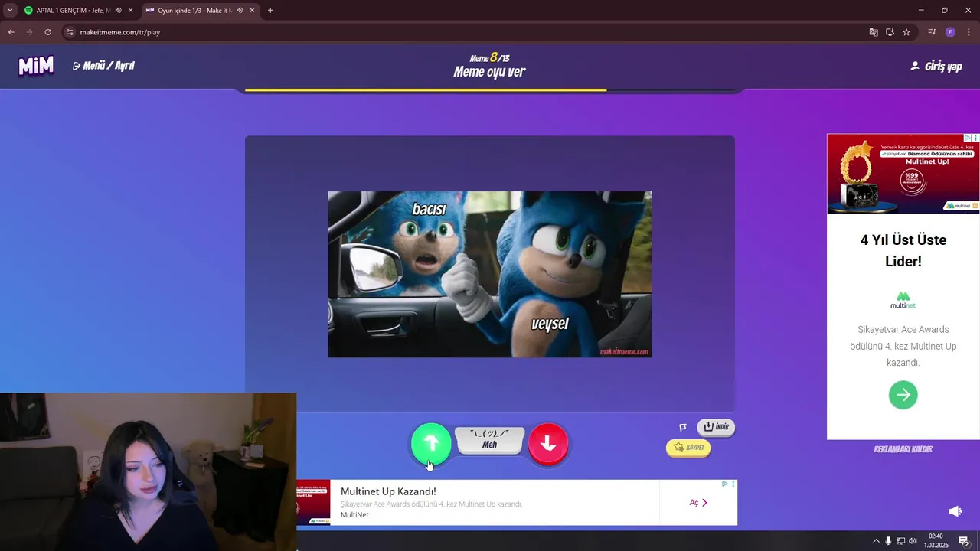Remove ads via REKLAMLARI KALDIR
980x551 pixels.
click(x=903, y=449)
